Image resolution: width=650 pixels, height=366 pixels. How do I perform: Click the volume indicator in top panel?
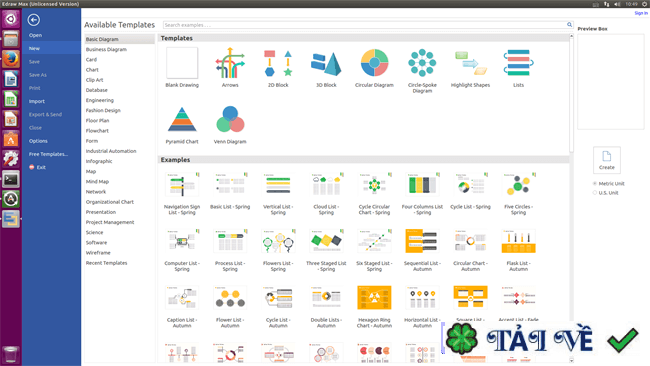617,4
